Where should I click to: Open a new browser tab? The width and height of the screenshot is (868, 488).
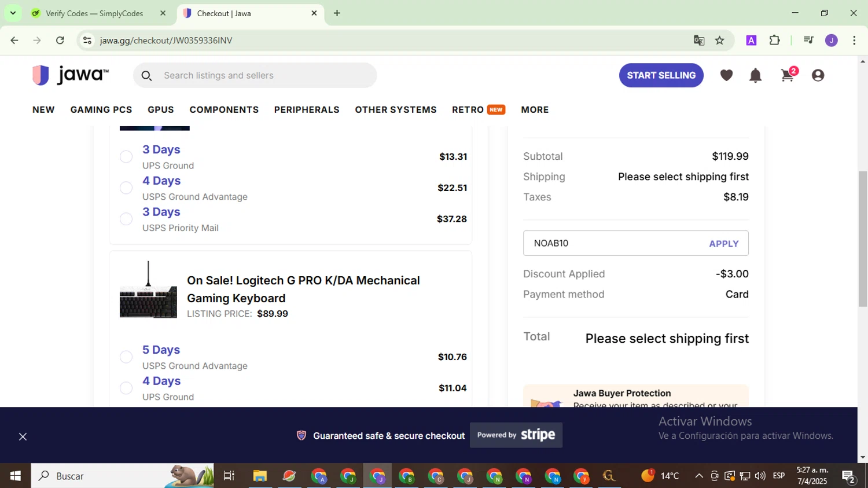coord(337,13)
